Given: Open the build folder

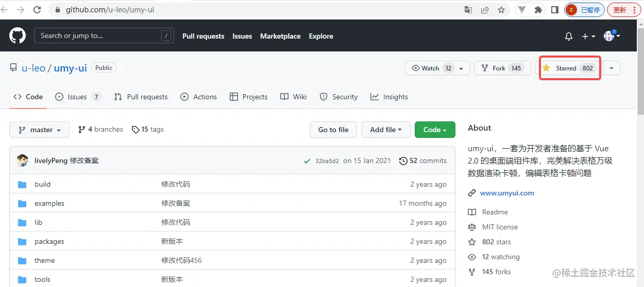Looking at the screenshot, I should tap(42, 184).
